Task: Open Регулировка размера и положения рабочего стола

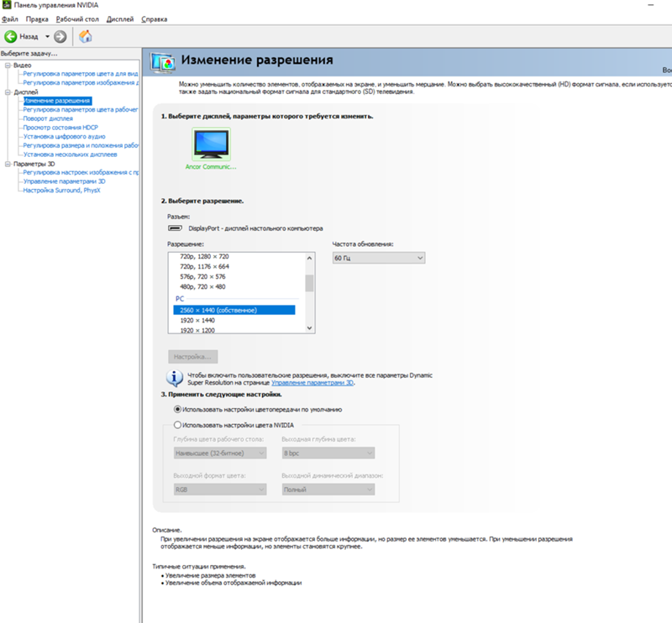Action: click(81, 146)
